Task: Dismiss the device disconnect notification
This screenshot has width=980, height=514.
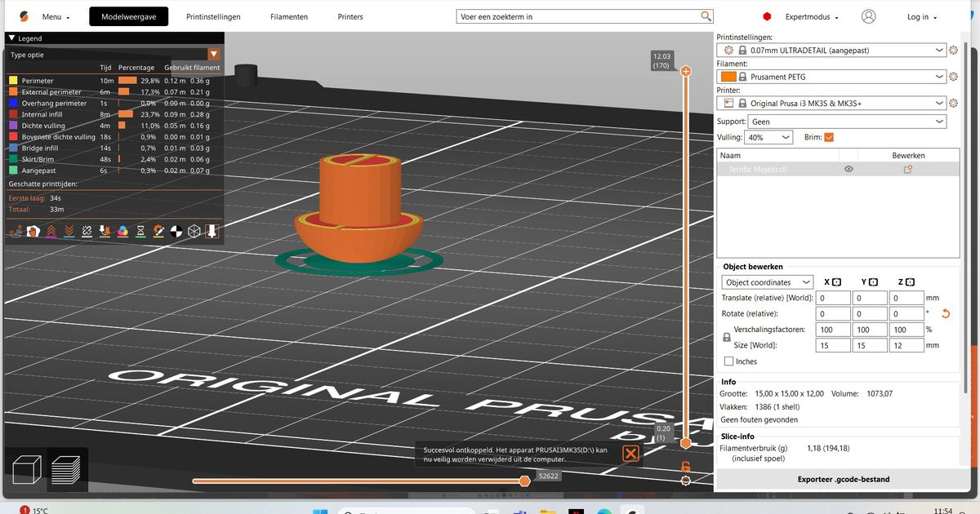Action: pos(630,454)
